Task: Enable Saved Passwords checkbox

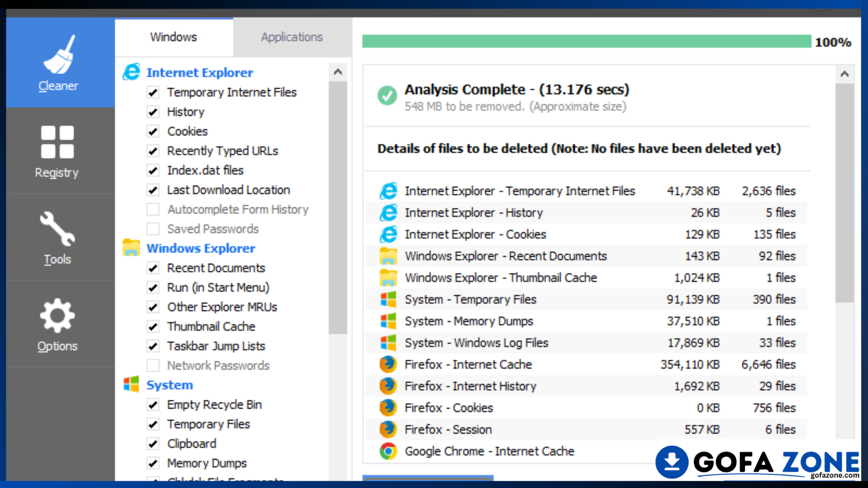Action: click(153, 229)
